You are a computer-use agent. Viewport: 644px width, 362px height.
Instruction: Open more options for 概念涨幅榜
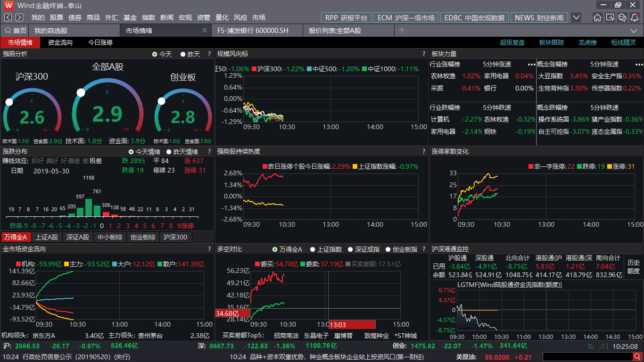coord(639,64)
